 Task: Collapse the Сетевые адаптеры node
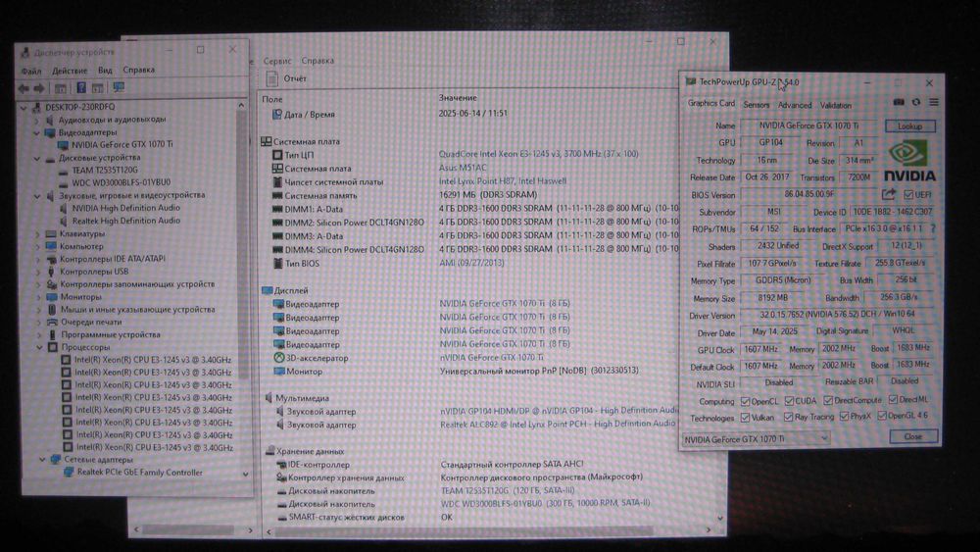pos(42,460)
